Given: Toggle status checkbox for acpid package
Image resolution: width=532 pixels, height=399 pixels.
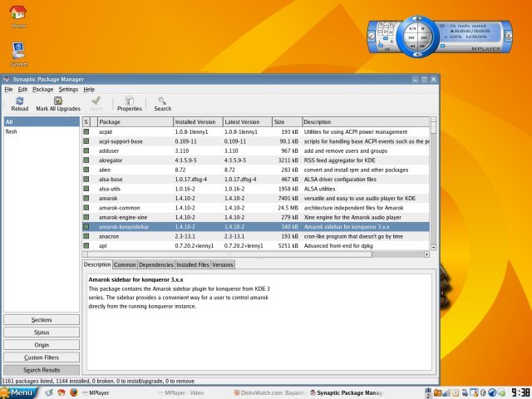Looking at the screenshot, I should click(x=86, y=132).
